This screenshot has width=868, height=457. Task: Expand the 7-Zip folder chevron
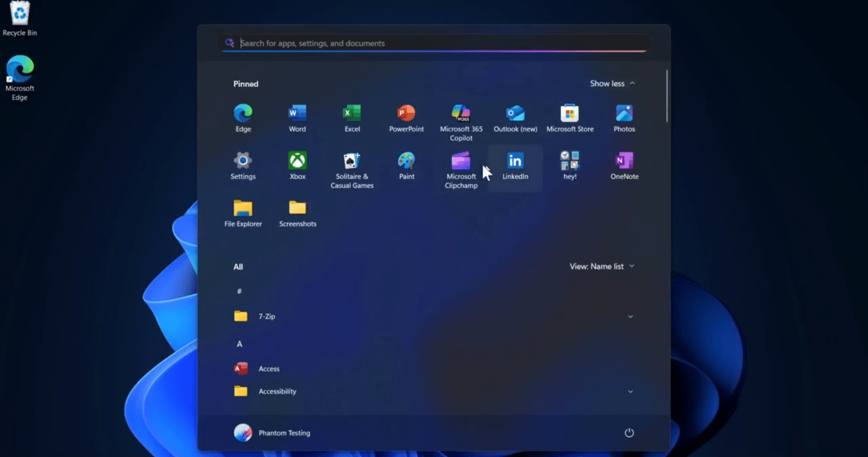(x=630, y=316)
